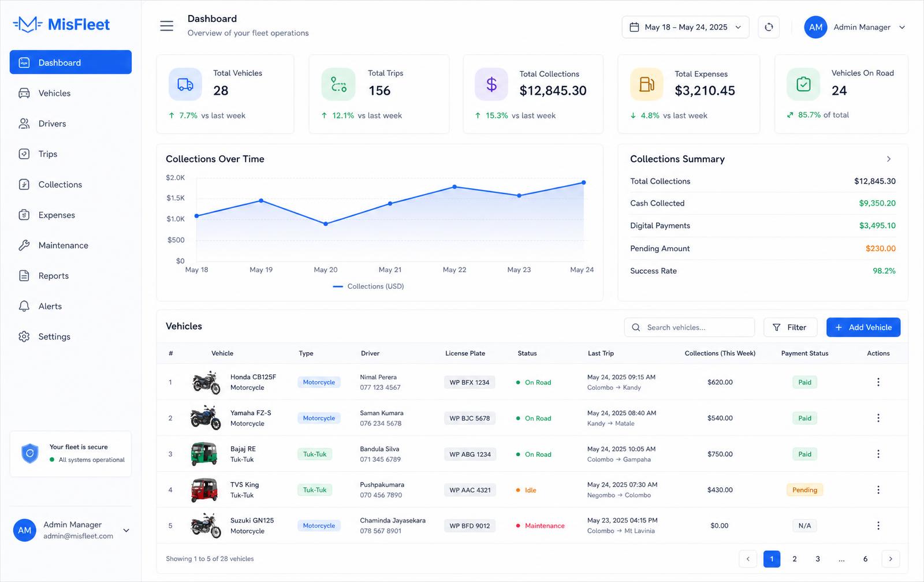The height and width of the screenshot is (582, 924).
Task: Click the License Plate column header
Action: click(x=465, y=353)
